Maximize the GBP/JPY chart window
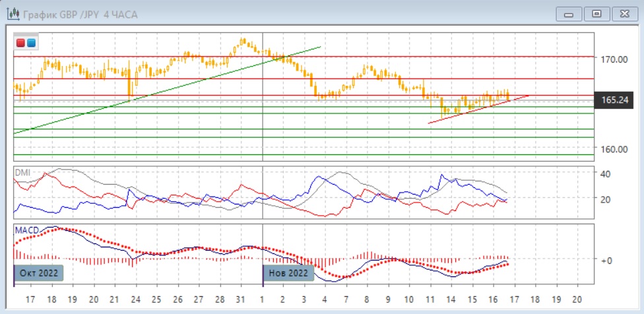This screenshot has height=314, width=644. [596, 14]
